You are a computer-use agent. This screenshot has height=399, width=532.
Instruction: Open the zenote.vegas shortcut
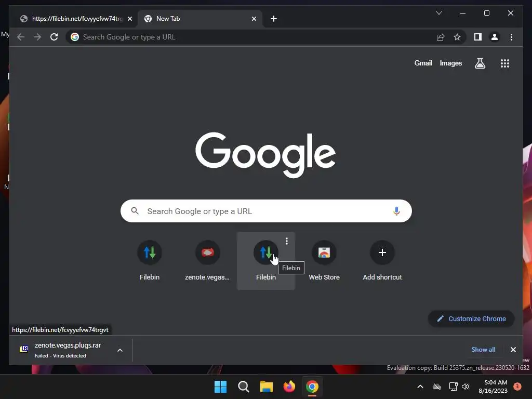click(207, 261)
